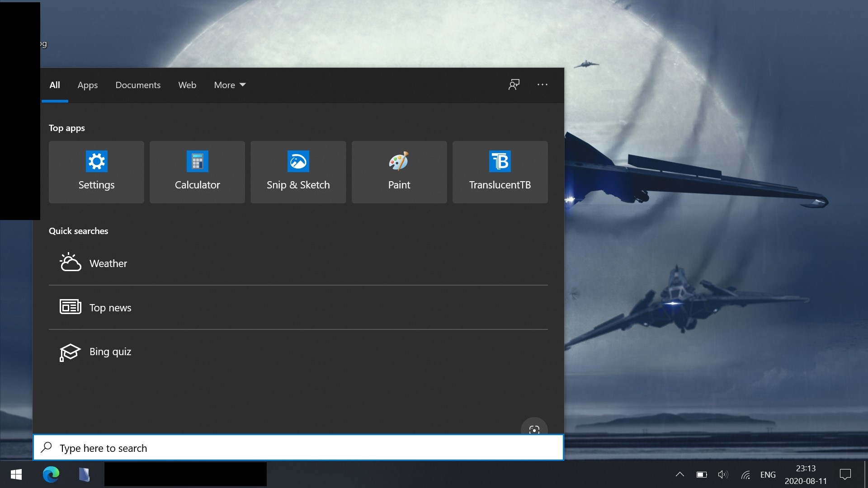Switch to the Documents tab
Image resolution: width=868 pixels, height=488 pixels.
point(138,85)
